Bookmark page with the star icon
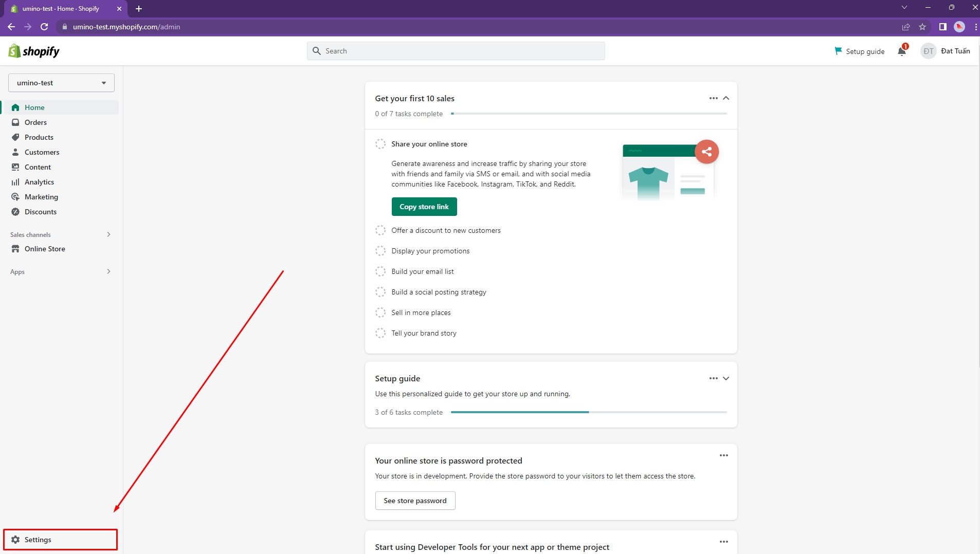This screenshot has height=554, width=980. pos(922,27)
